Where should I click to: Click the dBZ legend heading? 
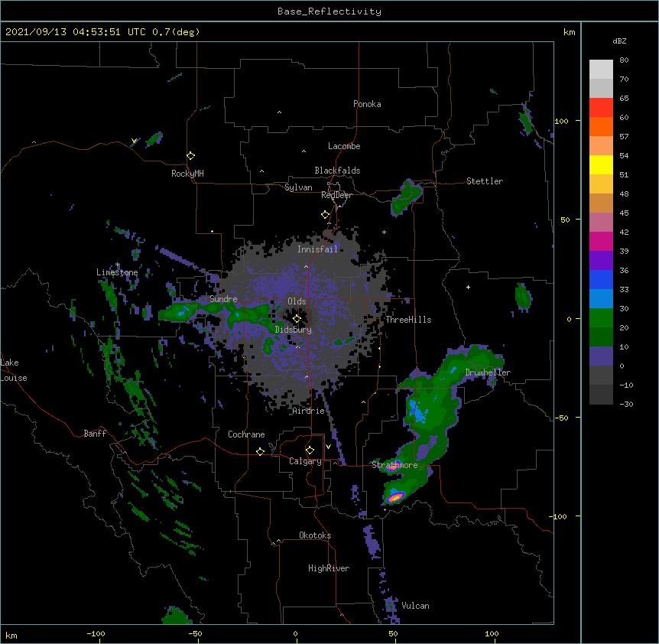tap(619, 41)
